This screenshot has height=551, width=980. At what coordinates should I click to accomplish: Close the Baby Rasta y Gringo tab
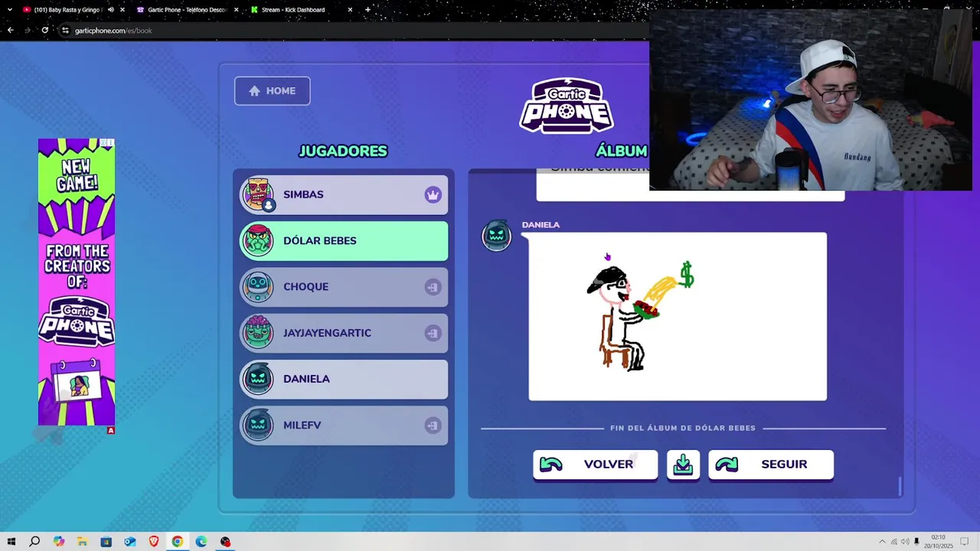coord(122,10)
